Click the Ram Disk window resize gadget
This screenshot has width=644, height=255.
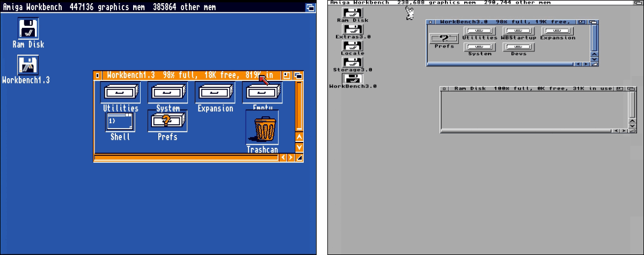tap(633, 131)
